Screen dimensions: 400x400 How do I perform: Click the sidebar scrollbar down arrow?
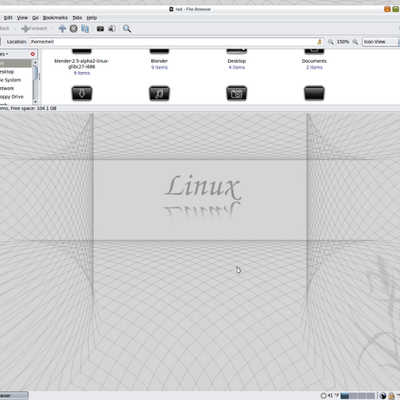(x=35, y=102)
